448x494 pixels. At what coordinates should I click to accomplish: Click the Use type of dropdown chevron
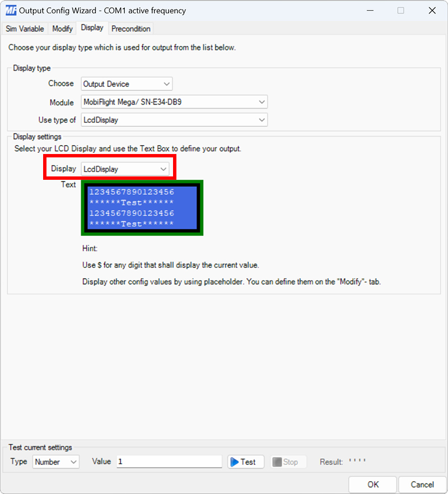coord(262,119)
